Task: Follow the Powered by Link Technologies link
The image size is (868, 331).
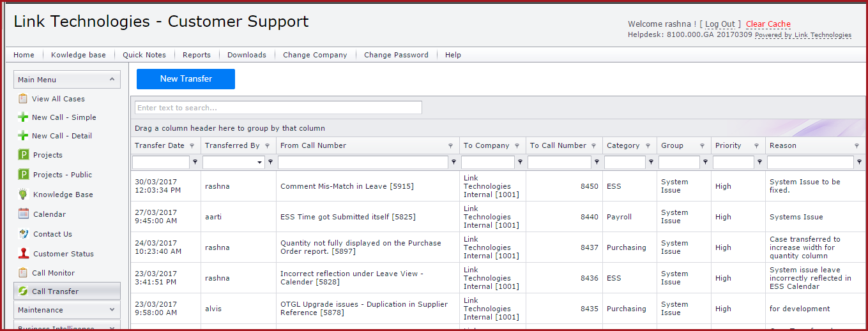Action: click(x=803, y=35)
